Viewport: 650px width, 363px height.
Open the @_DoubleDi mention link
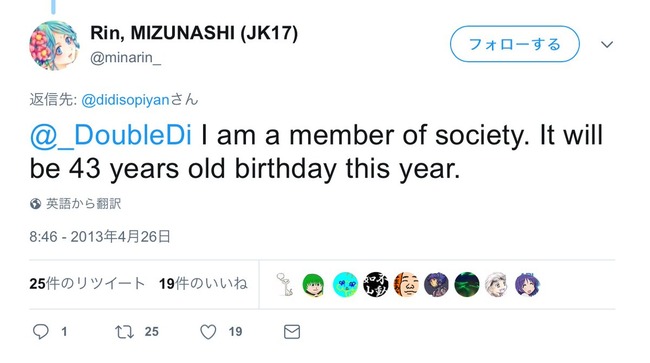click(x=111, y=136)
